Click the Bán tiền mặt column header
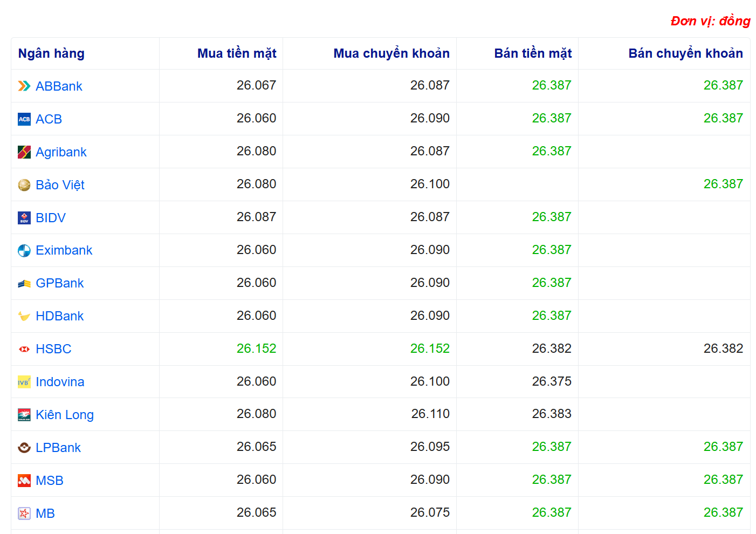756x534 pixels. pos(532,53)
